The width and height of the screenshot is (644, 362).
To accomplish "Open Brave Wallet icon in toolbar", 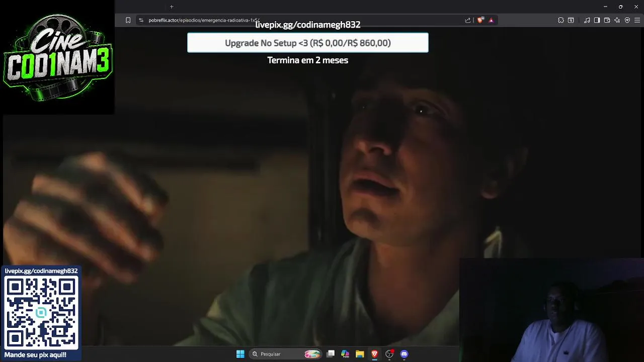I will click(x=607, y=20).
